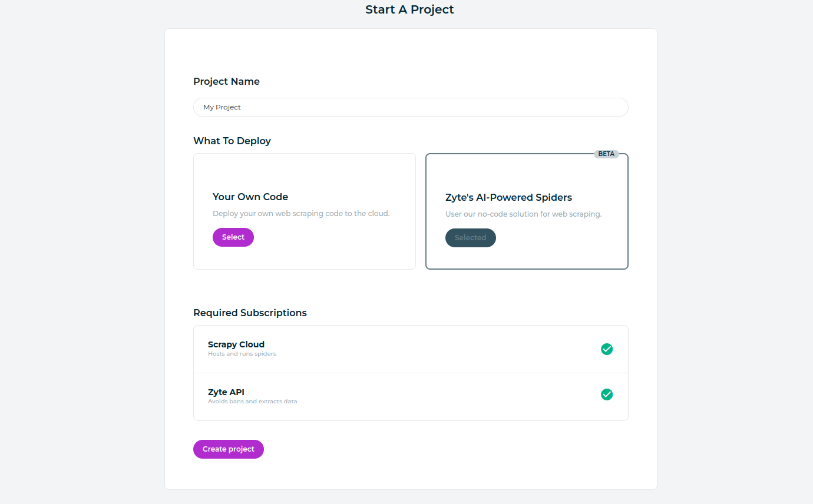
Task: Click the Zyte API green checkmark icon
Action: click(607, 394)
